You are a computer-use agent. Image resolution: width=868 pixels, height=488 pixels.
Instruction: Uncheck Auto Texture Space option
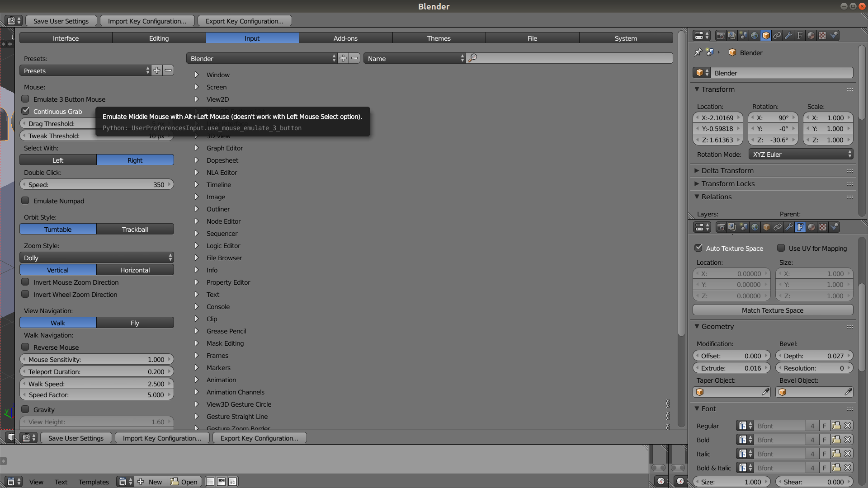pyautogui.click(x=698, y=248)
